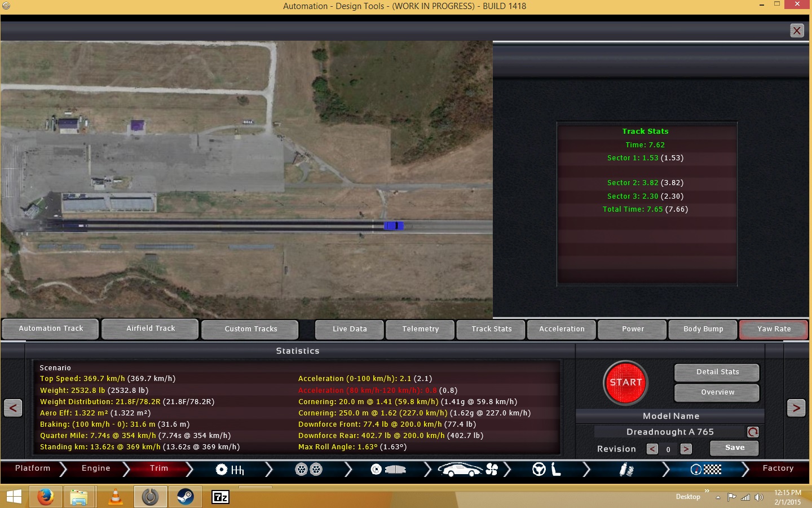Click the Aero Eff 1.322 m² statistic
Image resolution: width=812 pixels, height=508 pixels.
click(x=95, y=413)
